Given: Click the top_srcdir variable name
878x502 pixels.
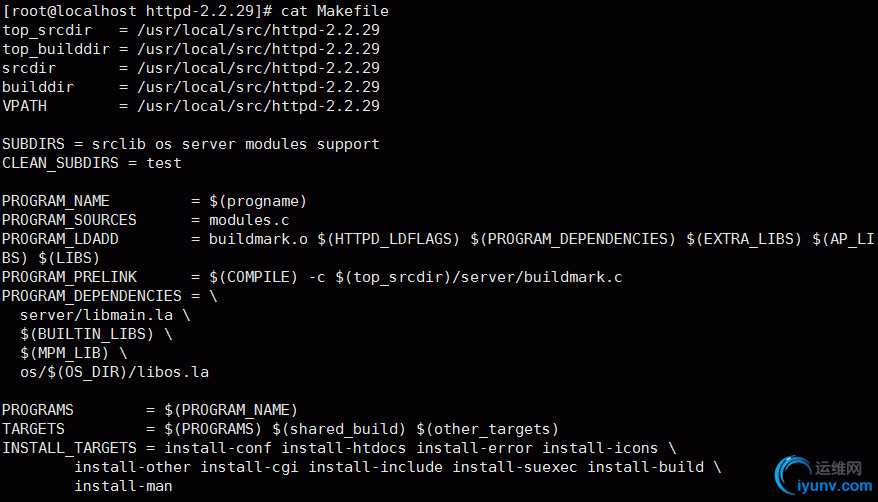Looking at the screenshot, I should pyautogui.click(x=47, y=30).
